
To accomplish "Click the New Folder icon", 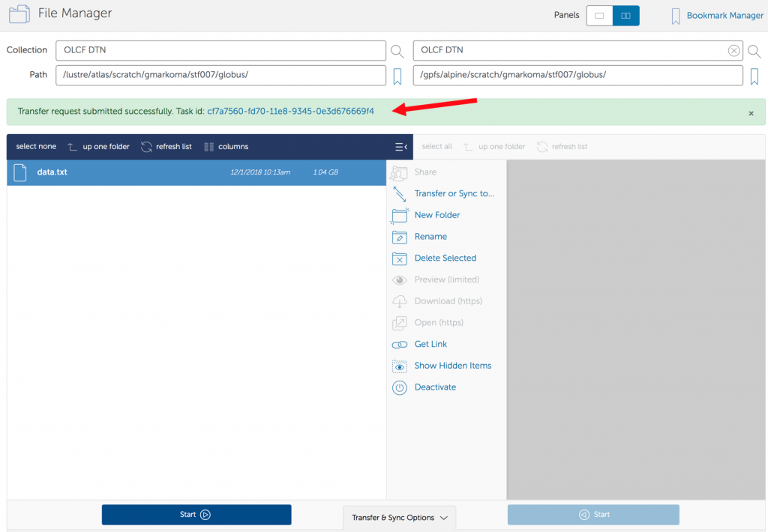I will coord(400,216).
